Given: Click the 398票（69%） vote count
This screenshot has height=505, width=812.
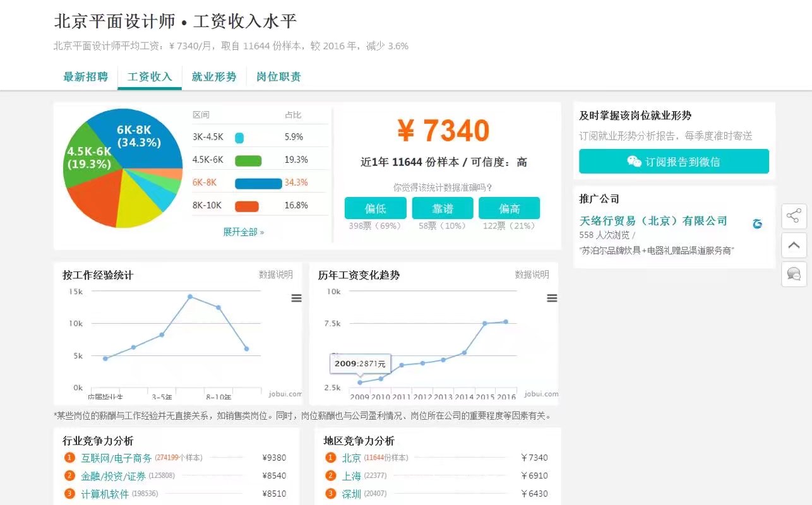Looking at the screenshot, I should (x=375, y=226).
